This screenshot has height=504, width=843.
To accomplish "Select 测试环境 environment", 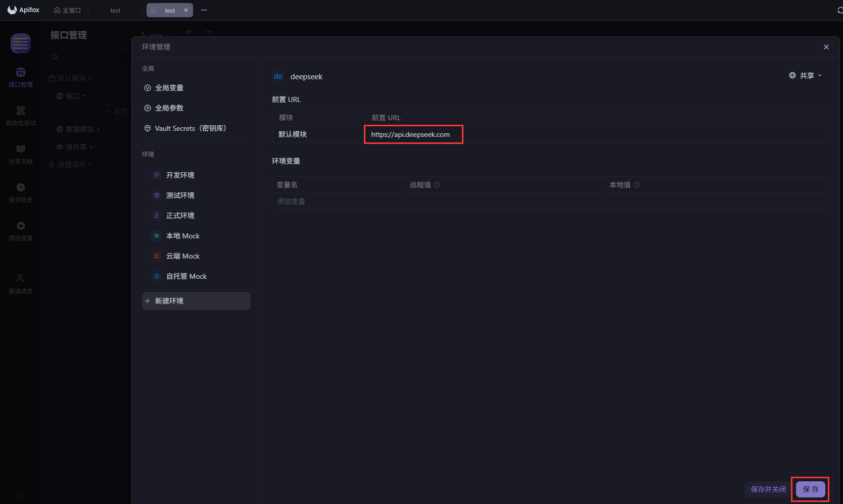I will point(196,195).
